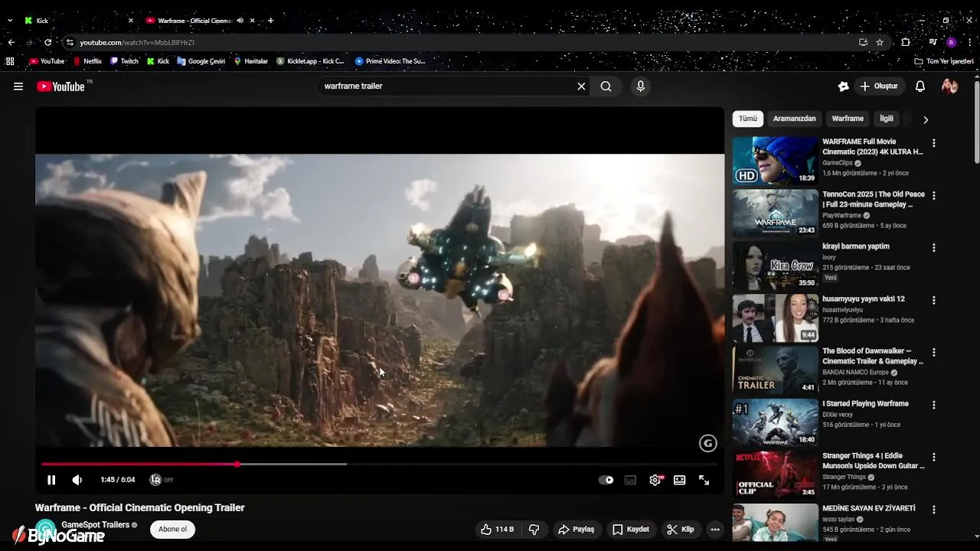Toggle the LR OFF extension button

pyautogui.click(x=162, y=480)
